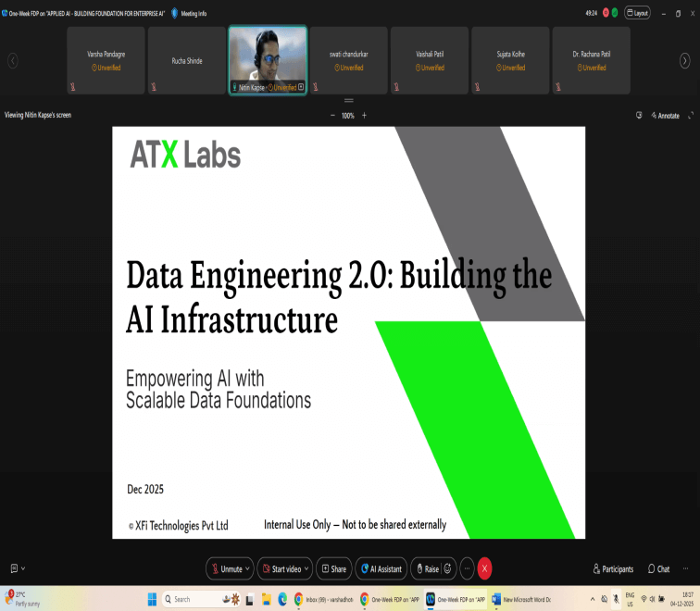Select Nitin Kapse's video thumbnail
The height and width of the screenshot is (611, 700).
pyautogui.click(x=268, y=56)
